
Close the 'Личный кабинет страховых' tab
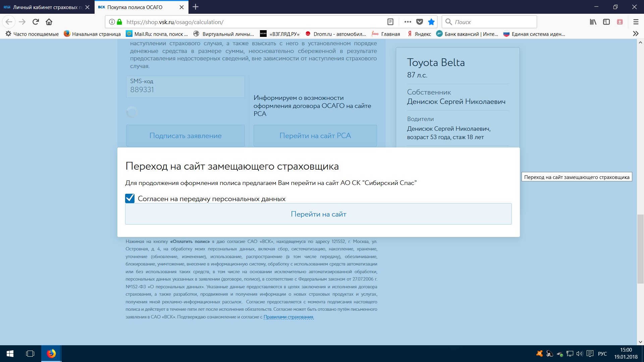click(x=88, y=7)
